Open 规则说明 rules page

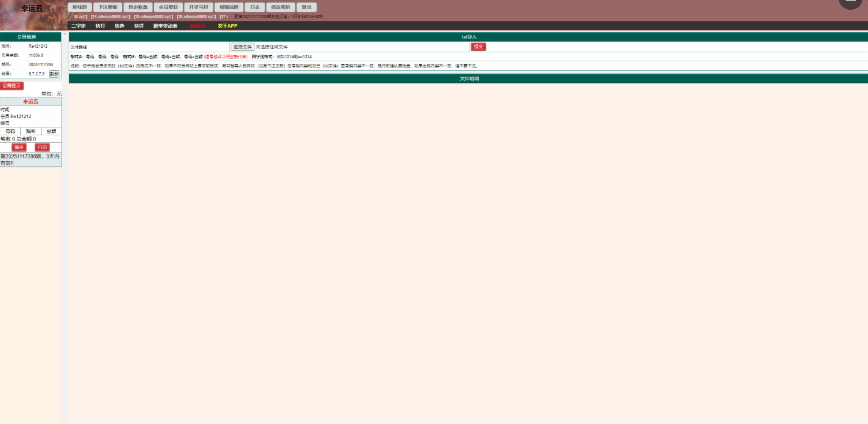229,7
